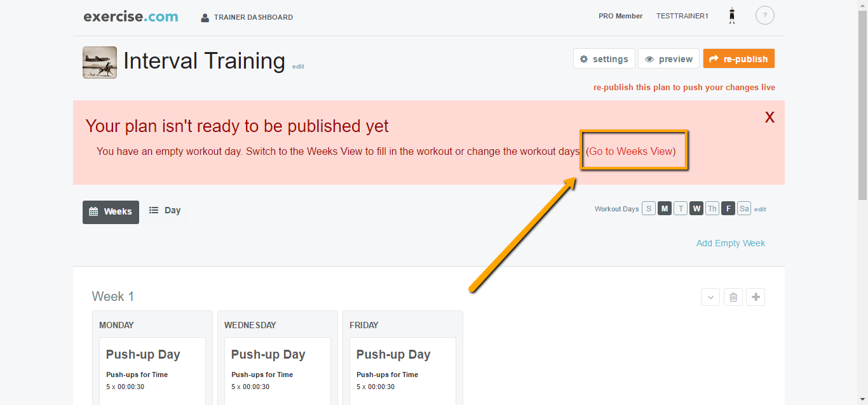
Task: Click the exercise.com logo
Action: [131, 17]
